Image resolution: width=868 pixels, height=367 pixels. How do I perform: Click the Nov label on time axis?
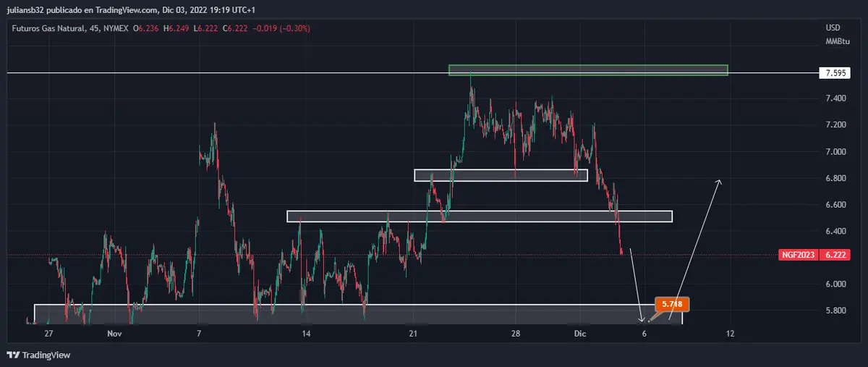(x=114, y=334)
